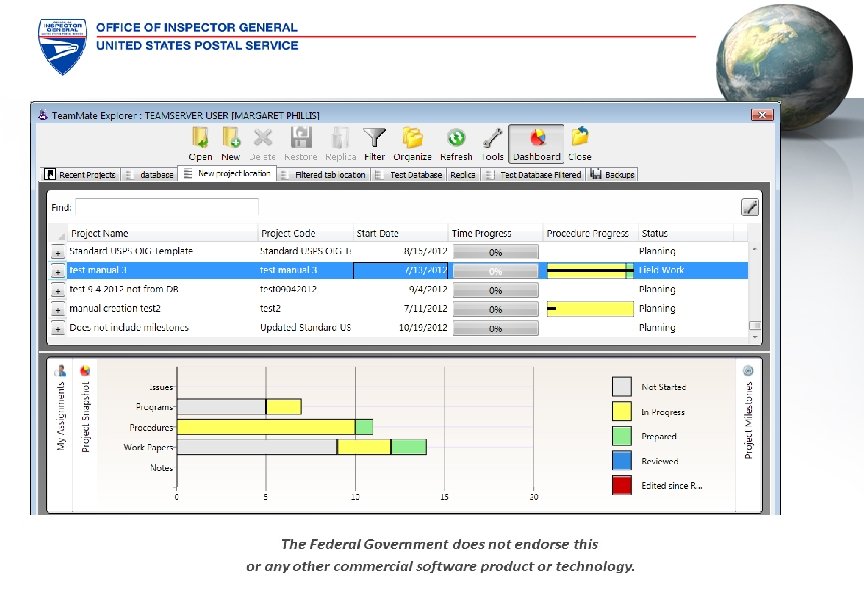Click the edit icon beside the Find box
The width and height of the screenshot is (864, 598).
[x=750, y=207]
